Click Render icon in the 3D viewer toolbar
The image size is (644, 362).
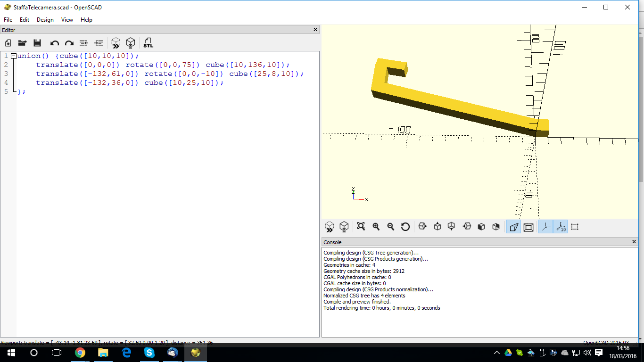pyautogui.click(x=344, y=227)
